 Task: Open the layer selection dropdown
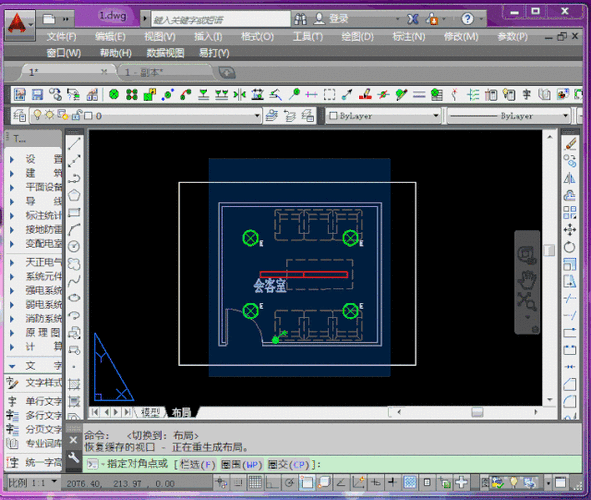click(146, 116)
